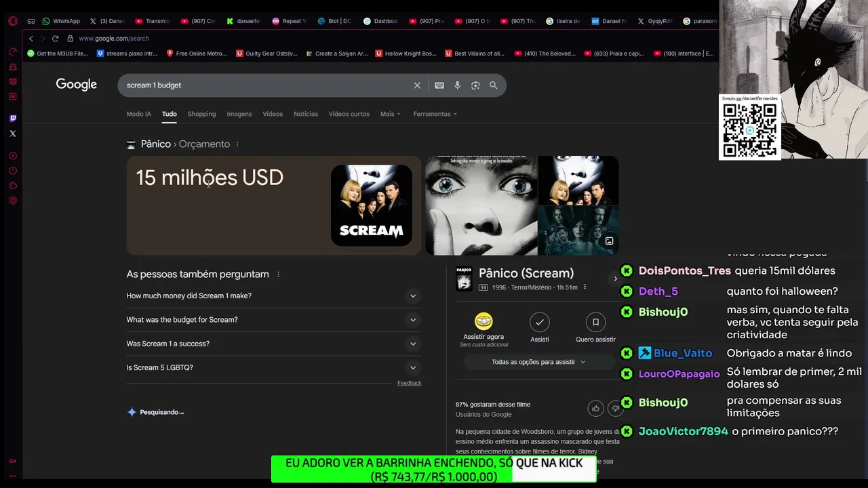Screen dimensions: 868x488
Task: Submit search with magnifier icon
Action: (x=494, y=85)
